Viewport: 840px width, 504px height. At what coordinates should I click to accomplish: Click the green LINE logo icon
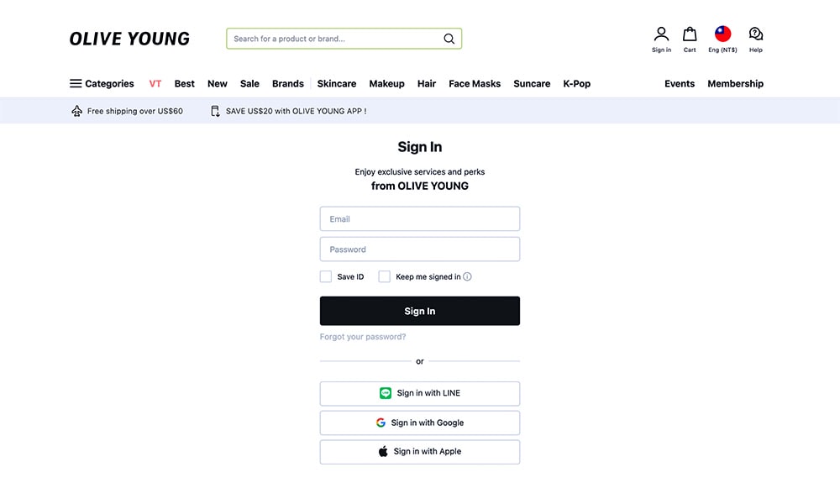[x=386, y=393]
